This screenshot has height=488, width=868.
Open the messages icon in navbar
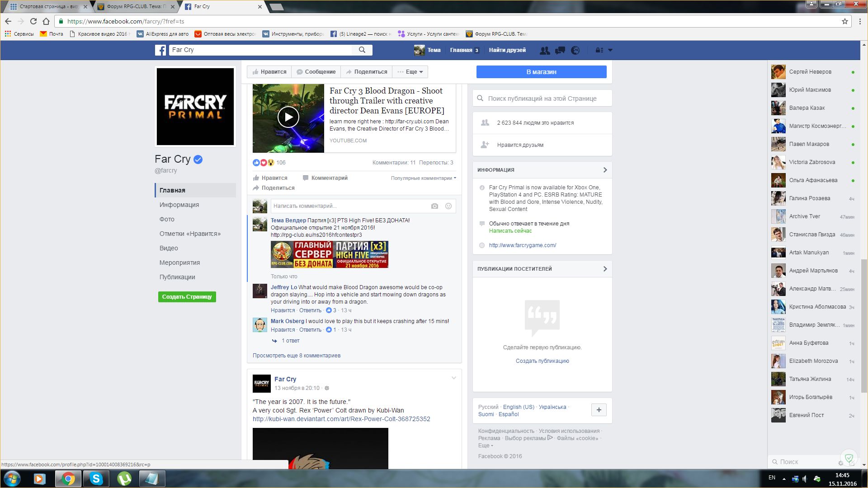tap(560, 50)
